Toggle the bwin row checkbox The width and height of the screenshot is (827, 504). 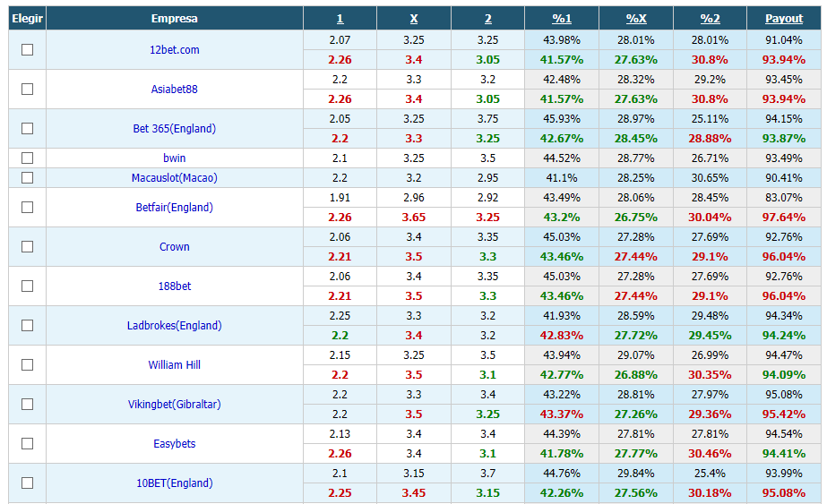click(x=27, y=158)
